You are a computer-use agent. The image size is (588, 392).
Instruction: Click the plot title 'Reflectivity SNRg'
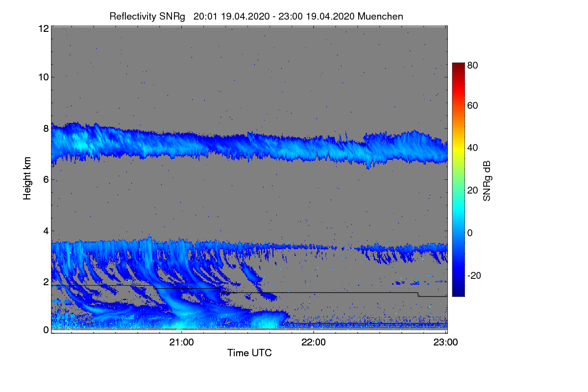(147, 16)
